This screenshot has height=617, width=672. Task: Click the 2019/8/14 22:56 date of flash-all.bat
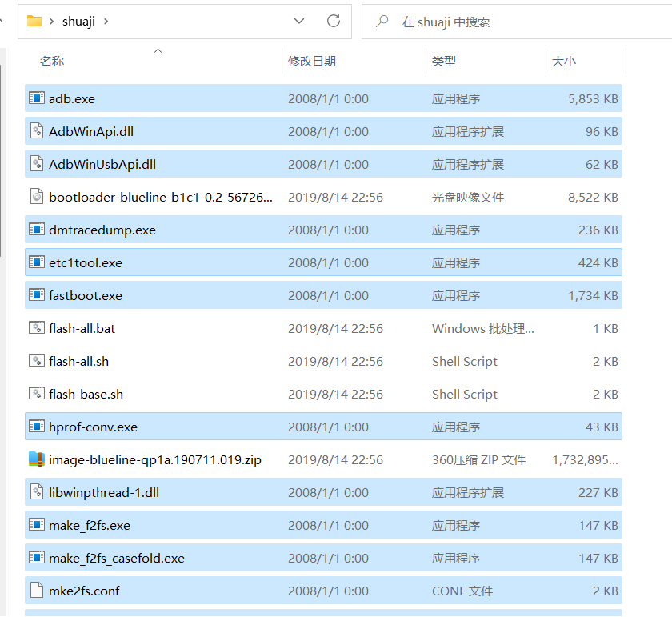coord(335,328)
